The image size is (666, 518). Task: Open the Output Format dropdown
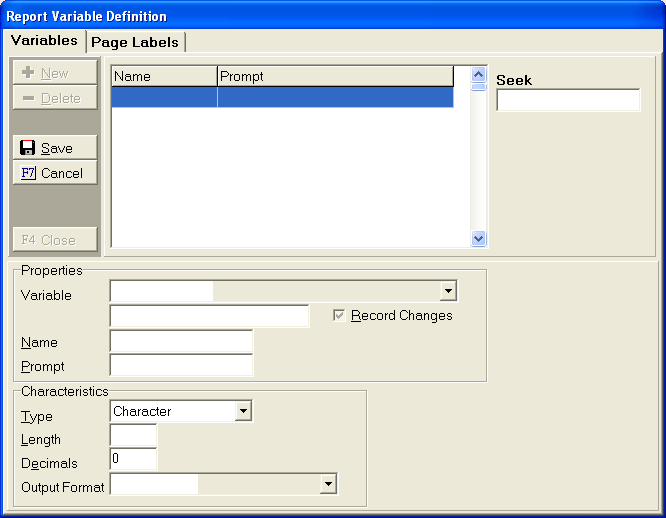(327, 485)
